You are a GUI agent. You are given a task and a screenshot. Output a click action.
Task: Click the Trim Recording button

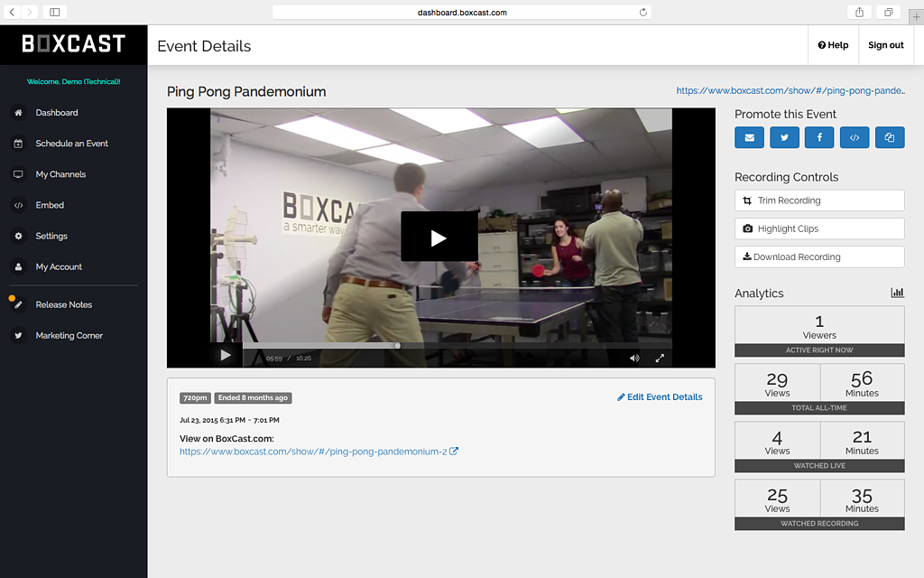click(819, 200)
